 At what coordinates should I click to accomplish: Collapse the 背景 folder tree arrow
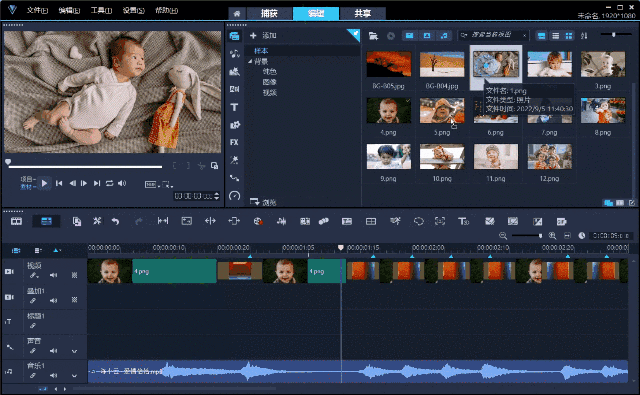coord(250,62)
